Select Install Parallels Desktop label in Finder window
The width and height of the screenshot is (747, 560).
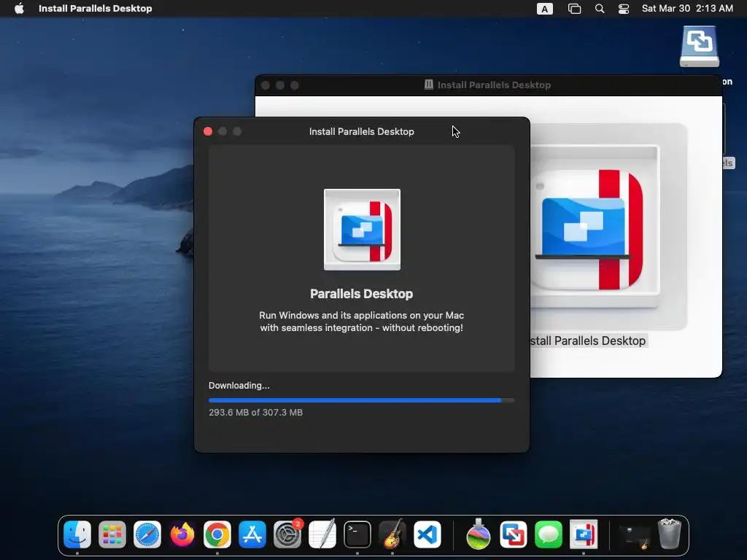click(588, 341)
